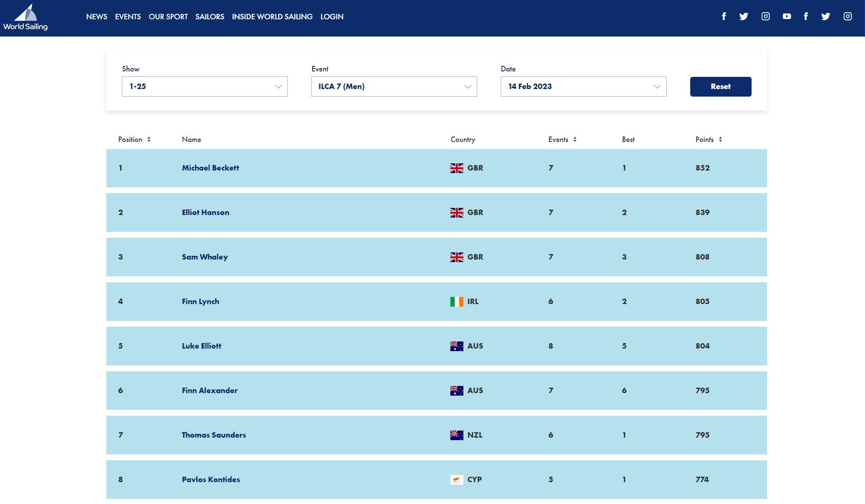Image resolution: width=865 pixels, height=504 pixels.
Task: Click the Australian flag for Luke Elliott
Action: [x=457, y=346]
